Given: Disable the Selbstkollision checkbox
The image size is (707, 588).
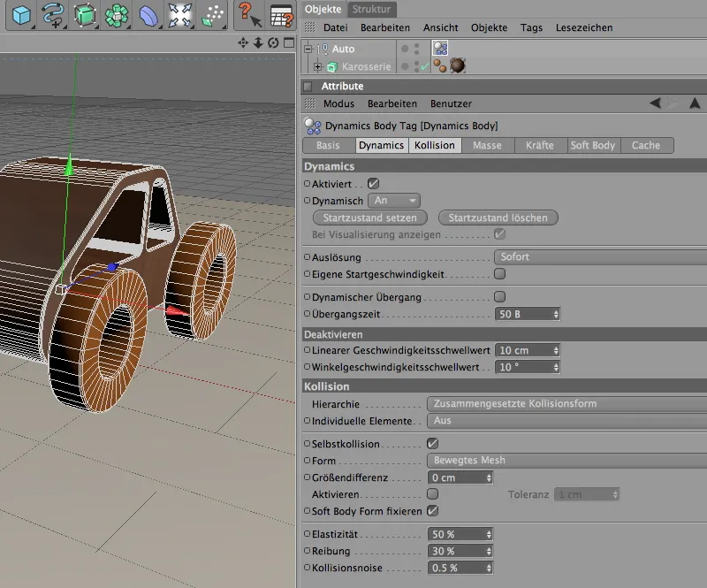Looking at the screenshot, I should [432, 443].
